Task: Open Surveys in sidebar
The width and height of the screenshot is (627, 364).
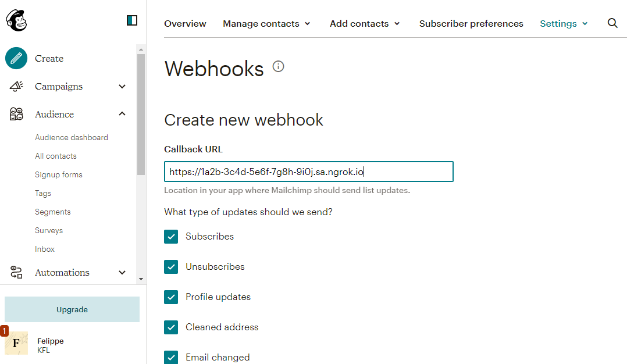Action: [49, 230]
